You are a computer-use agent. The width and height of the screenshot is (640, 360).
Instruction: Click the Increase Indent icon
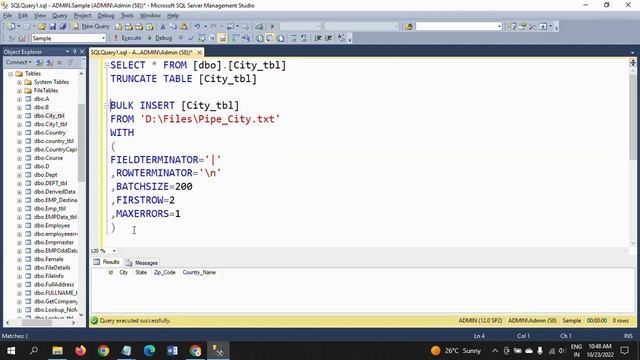[x=328, y=38]
